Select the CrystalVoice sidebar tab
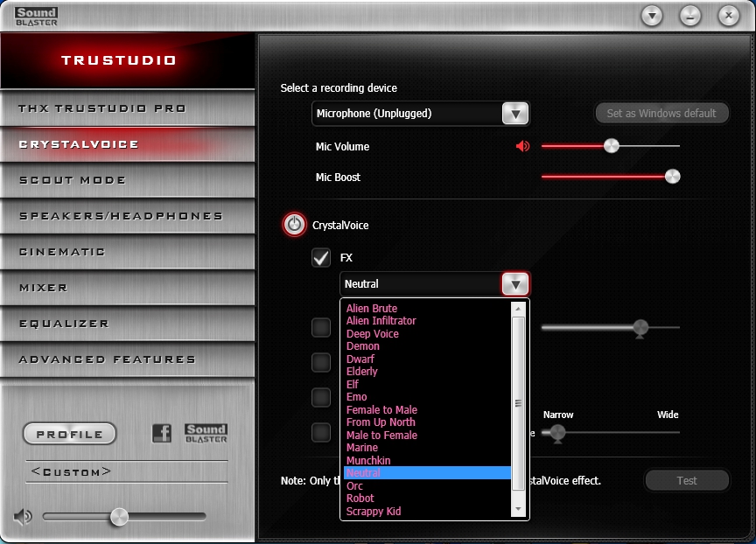 click(128, 144)
